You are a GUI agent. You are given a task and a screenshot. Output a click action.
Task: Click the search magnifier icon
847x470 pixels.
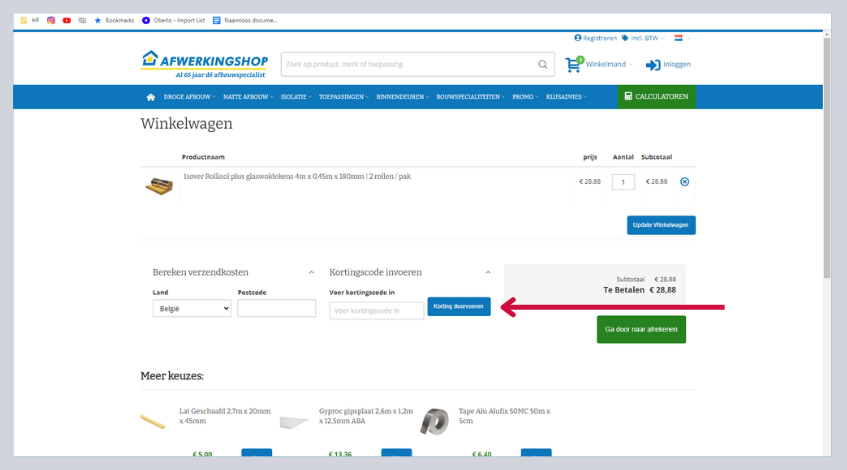543,65
